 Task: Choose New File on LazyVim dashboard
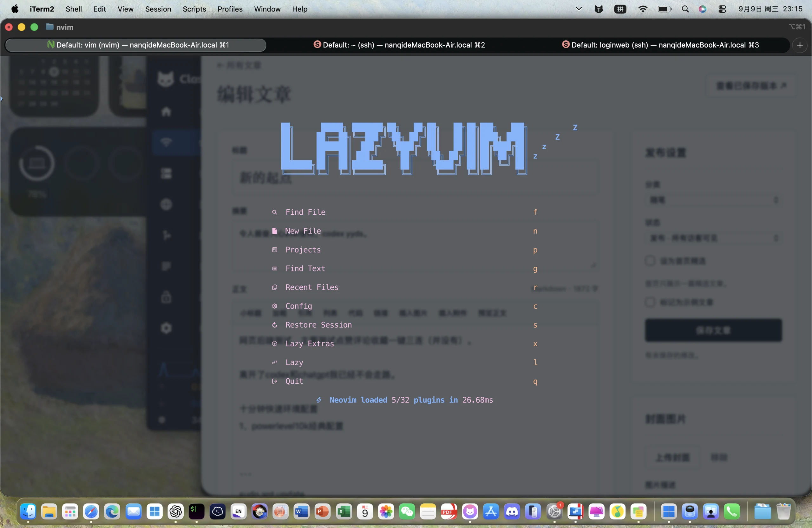[404, 231]
